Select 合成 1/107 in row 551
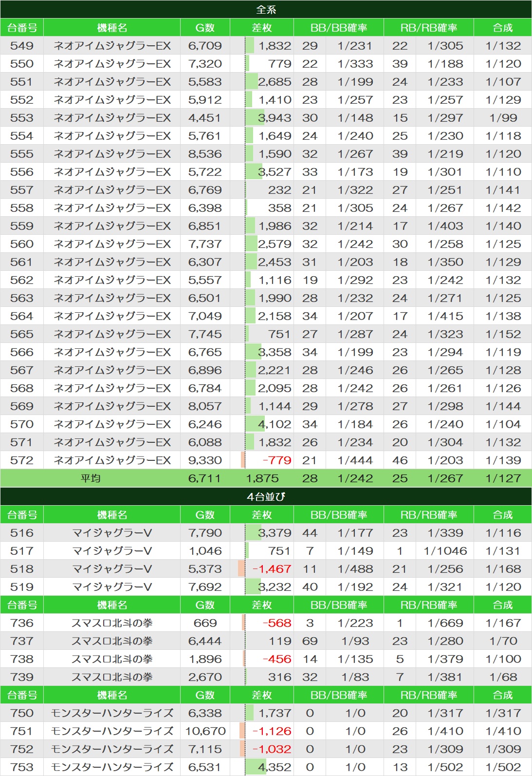532x776 pixels. click(503, 82)
